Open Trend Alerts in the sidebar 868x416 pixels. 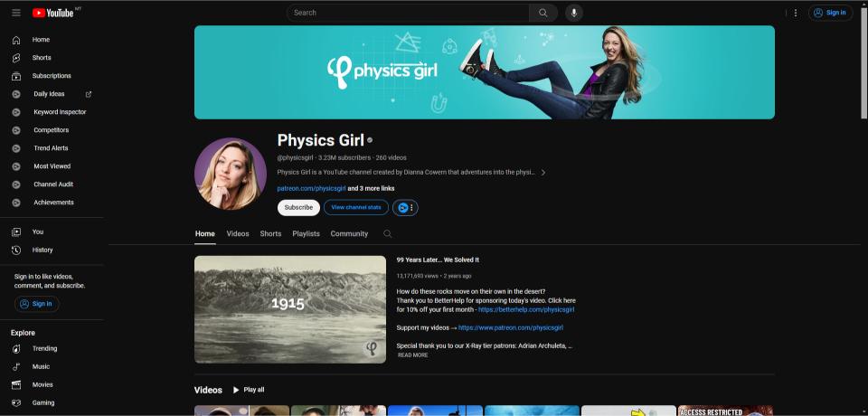52,148
